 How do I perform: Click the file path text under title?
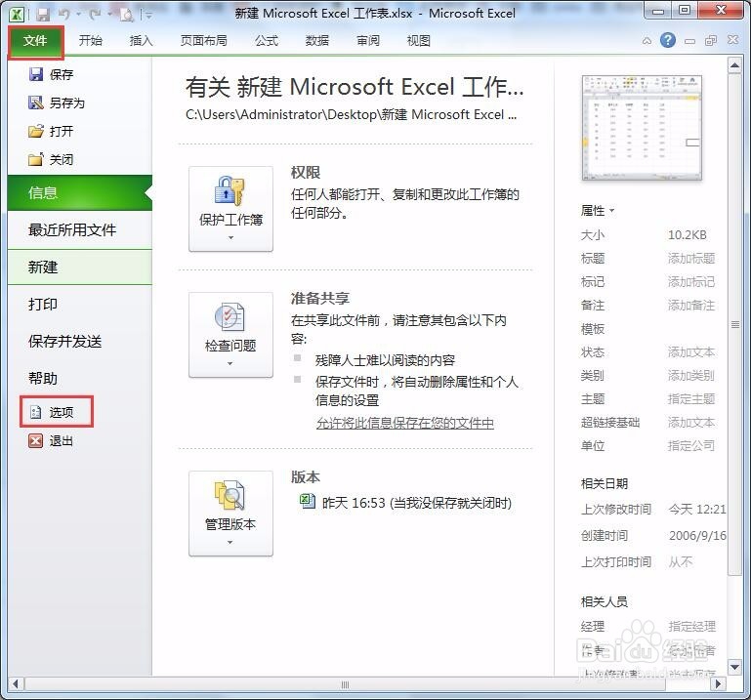pos(351,115)
